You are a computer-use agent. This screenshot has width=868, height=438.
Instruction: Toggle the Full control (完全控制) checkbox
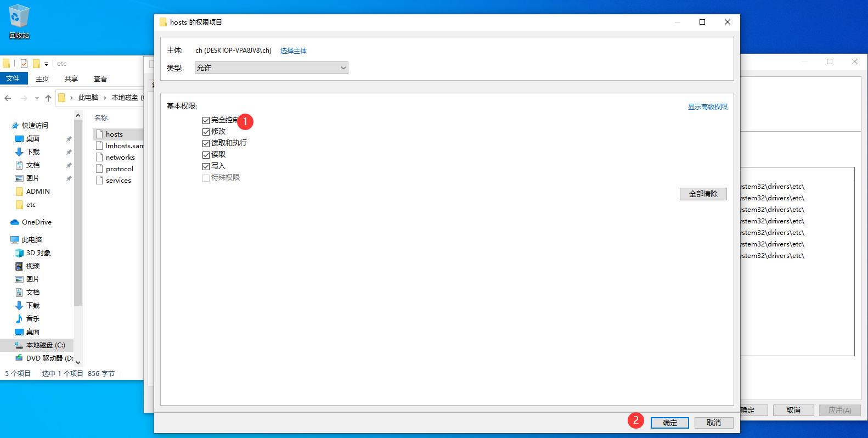coord(206,120)
